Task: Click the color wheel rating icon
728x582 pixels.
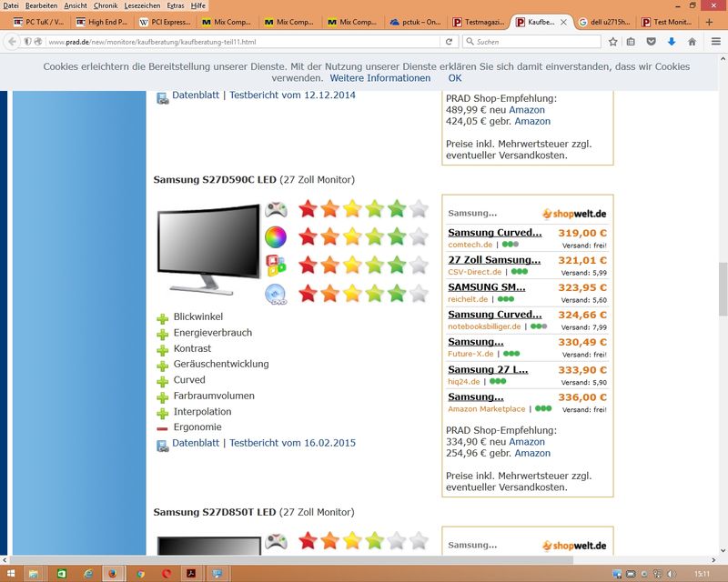Action: [276, 236]
